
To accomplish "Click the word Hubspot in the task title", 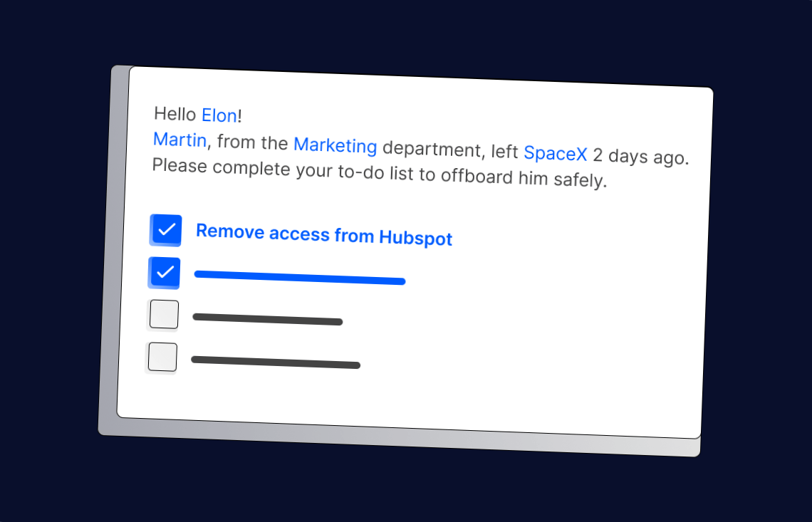I will click(x=415, y=238).
